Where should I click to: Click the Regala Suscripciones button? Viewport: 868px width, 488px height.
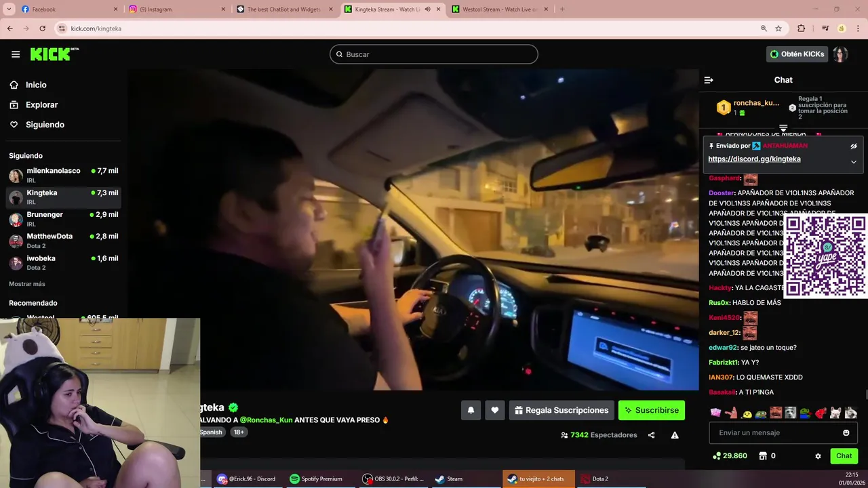[x=561, y=410]
